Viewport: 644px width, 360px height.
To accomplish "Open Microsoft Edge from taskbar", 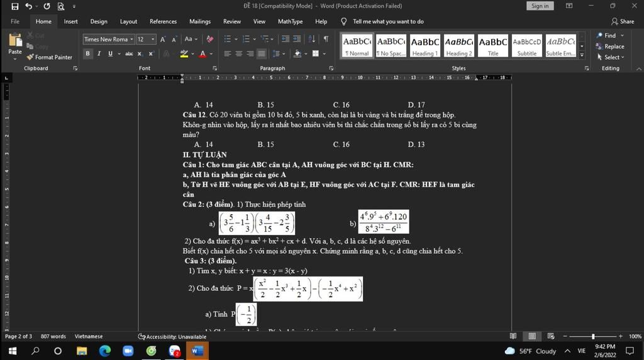I will click(105, 351).
